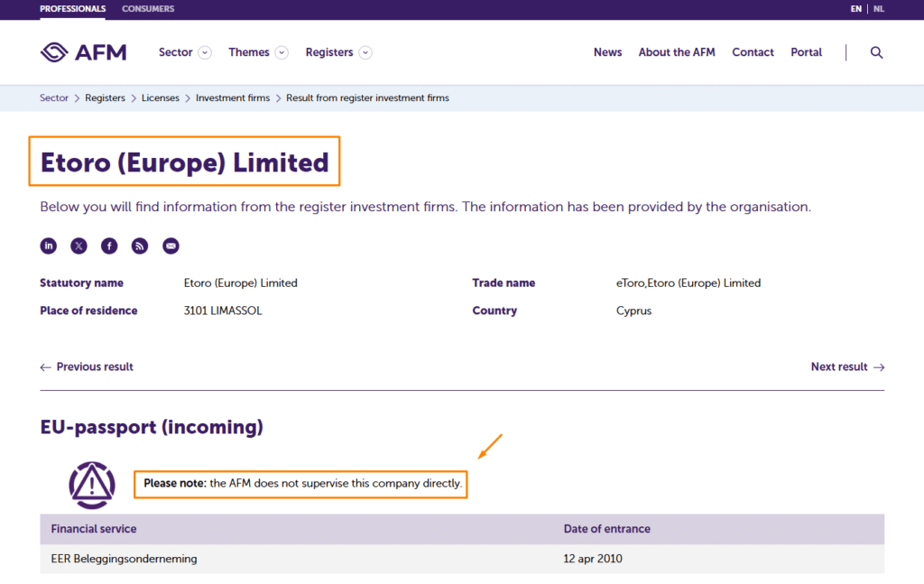Viewport: 924px width, 584px height.
Task: Go to the Previous result
Action: coord(87,366)
